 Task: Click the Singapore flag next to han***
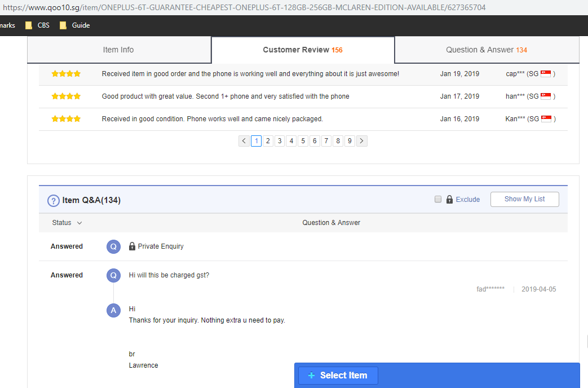pyautogui.click(x=546, y=96)
